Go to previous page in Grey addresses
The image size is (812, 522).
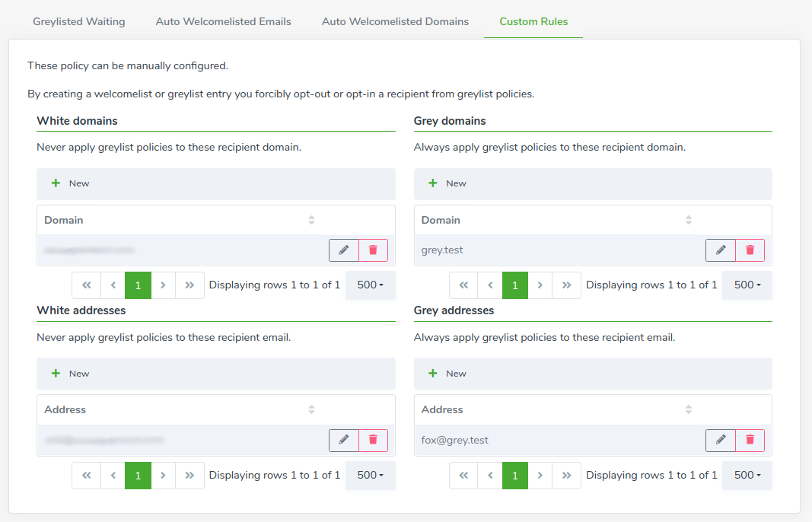point(490,476)
